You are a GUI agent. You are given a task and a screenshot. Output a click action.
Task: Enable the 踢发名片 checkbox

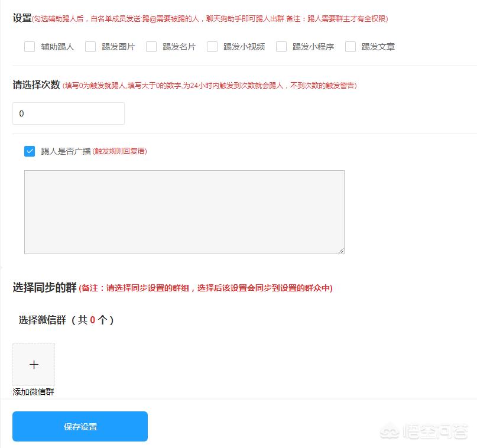click(x=151, y=46)
